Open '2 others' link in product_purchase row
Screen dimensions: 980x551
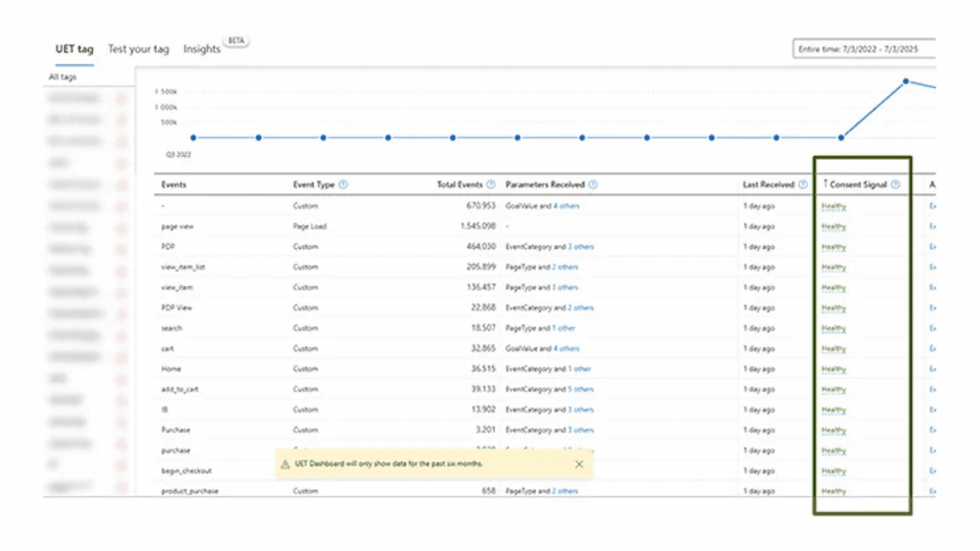(565, 491)
